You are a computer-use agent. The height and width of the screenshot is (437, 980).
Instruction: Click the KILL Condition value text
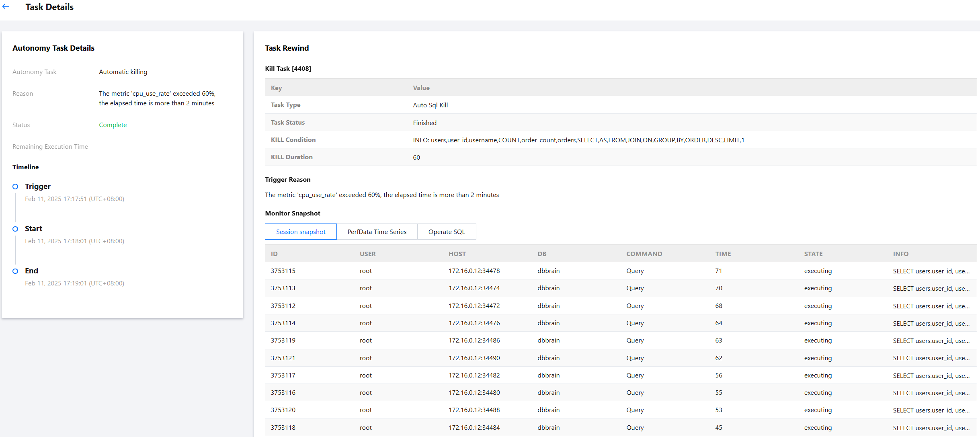[578, 140]
